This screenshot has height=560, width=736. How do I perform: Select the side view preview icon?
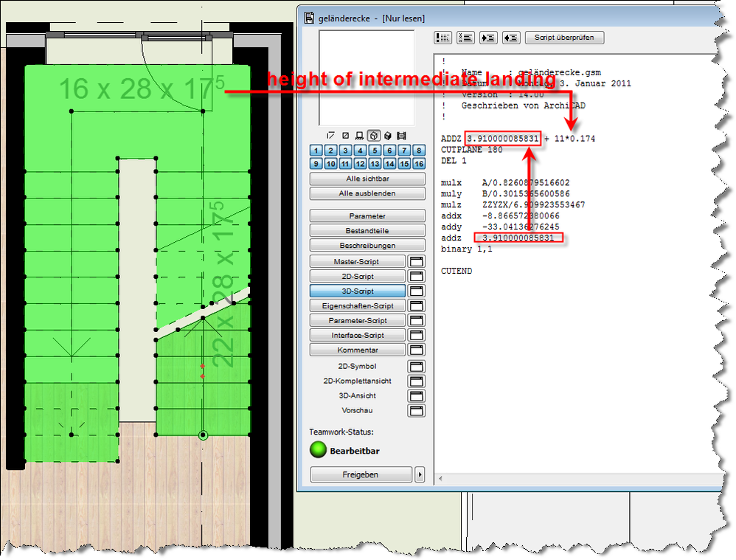point(359,136)
